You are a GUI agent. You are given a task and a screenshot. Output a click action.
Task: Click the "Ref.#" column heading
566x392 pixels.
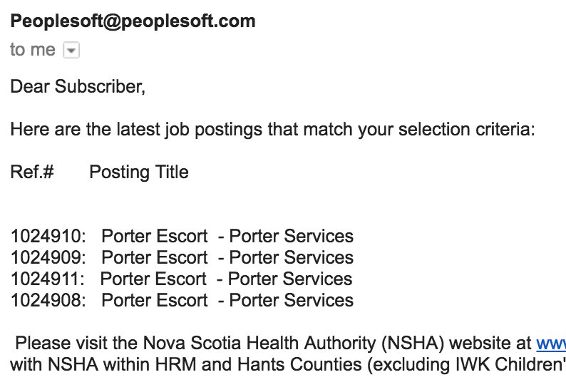point(33,172)
